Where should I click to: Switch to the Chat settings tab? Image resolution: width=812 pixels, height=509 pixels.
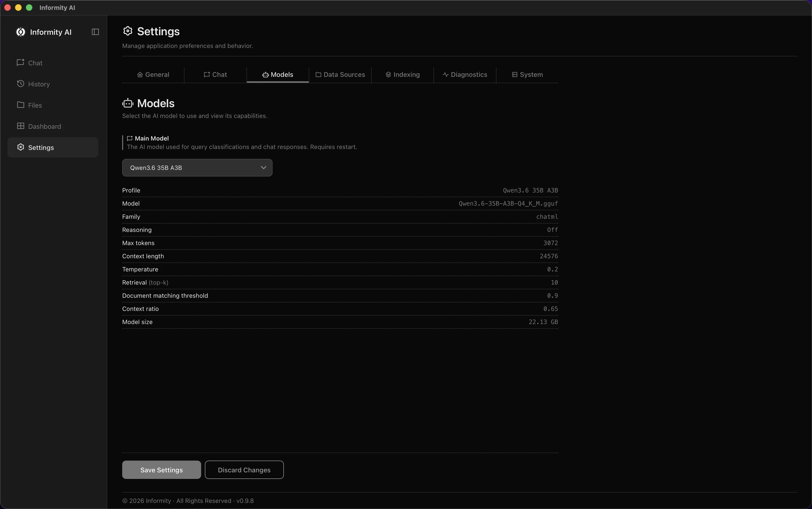pyautogui.click(x=215, y=75)
